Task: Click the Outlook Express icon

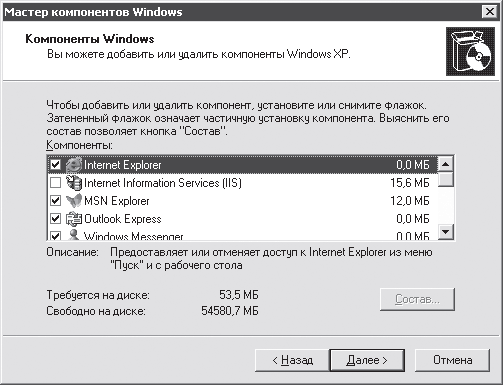Action: [74, 219]
